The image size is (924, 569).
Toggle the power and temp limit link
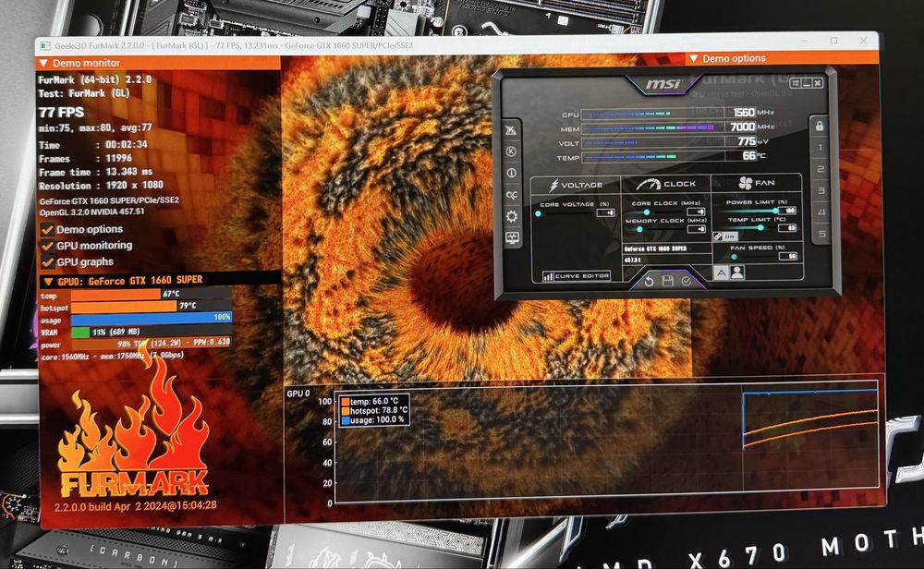725,236
